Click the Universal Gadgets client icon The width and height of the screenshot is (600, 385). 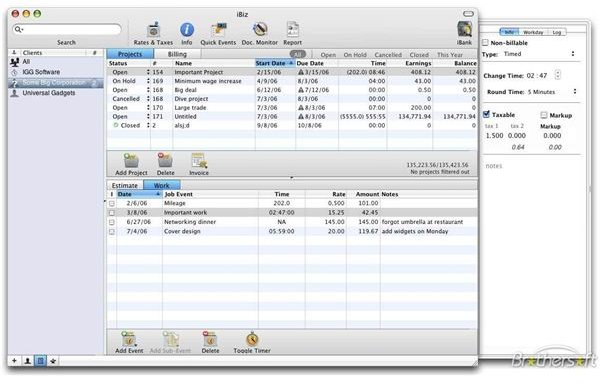[x=15, y=93]
